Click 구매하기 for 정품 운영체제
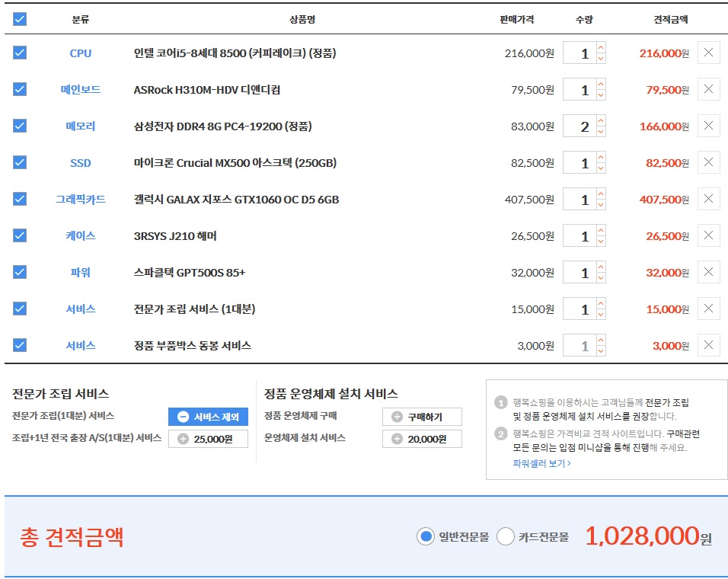 (422, 417)
